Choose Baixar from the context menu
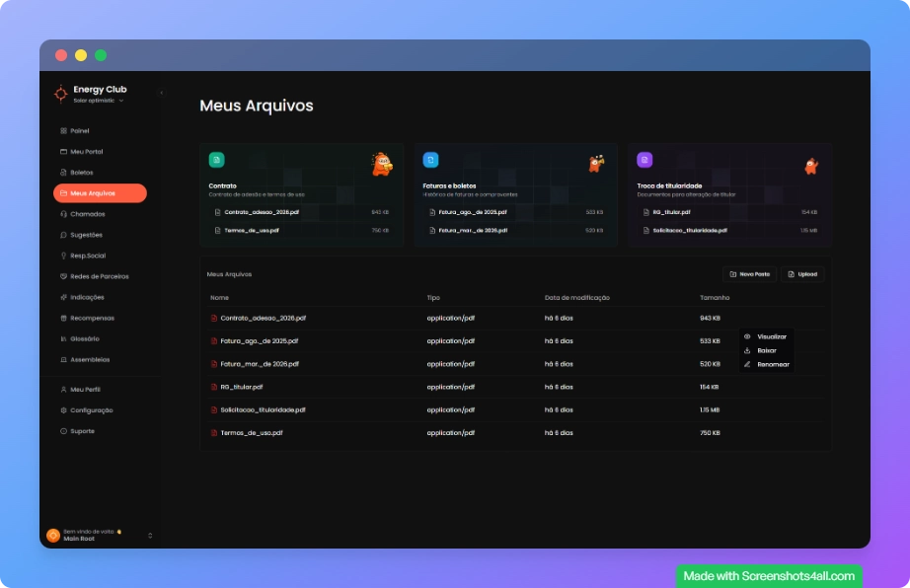Image resolution: width=910 pixels, height=588 pixels. [766, 350]
